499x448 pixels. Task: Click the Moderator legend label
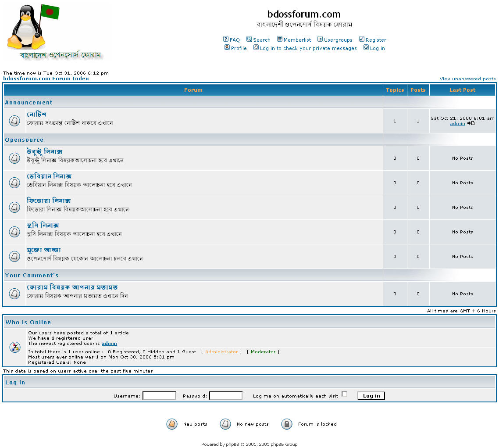click(x=263, y=351)
